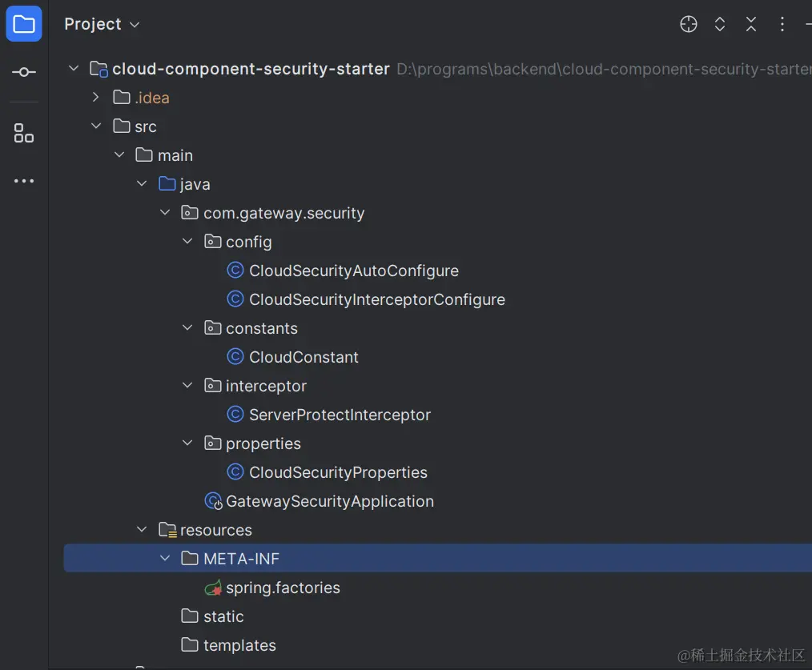Click Select Opened File crosshair icon
Viewport: 812px width, 670px height.
689,24
